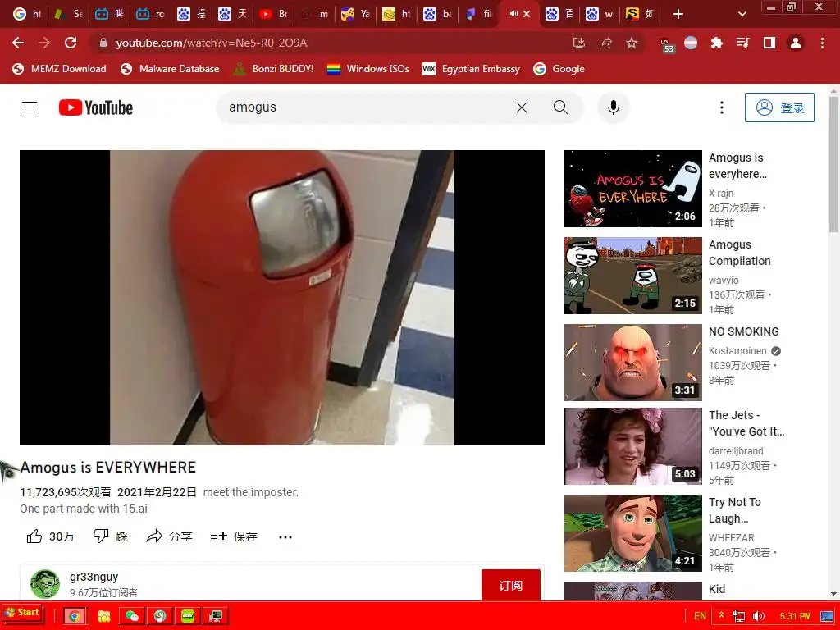840x630 pixels.
Task: Switch to the 'fil' tab
Action: pos(478,14)
